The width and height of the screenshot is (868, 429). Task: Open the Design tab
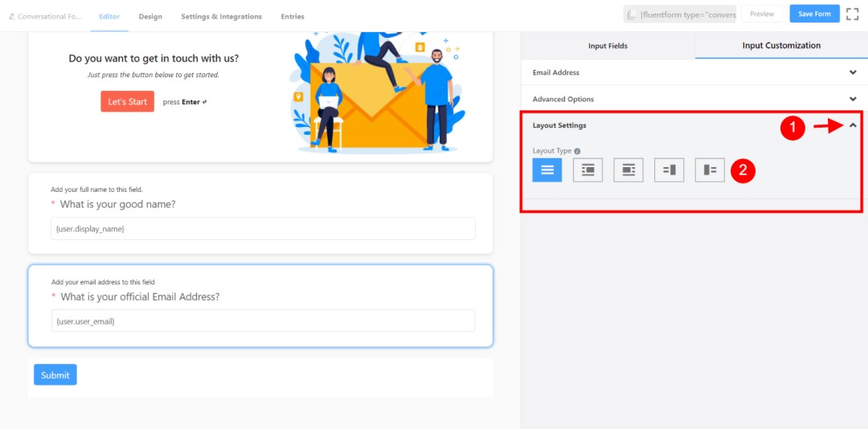point(150,17)
